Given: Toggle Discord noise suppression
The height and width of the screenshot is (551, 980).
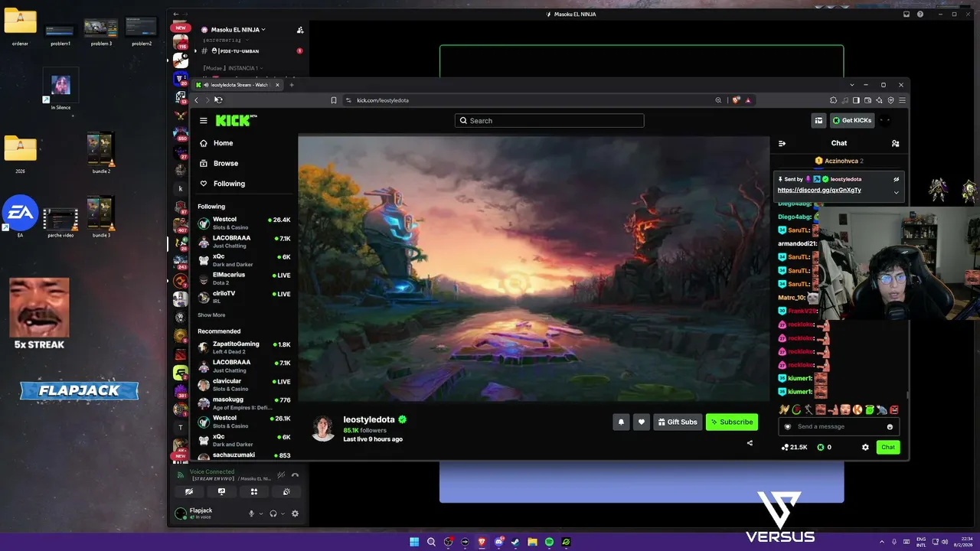Looking at the screenshot, I should [281, 475].
